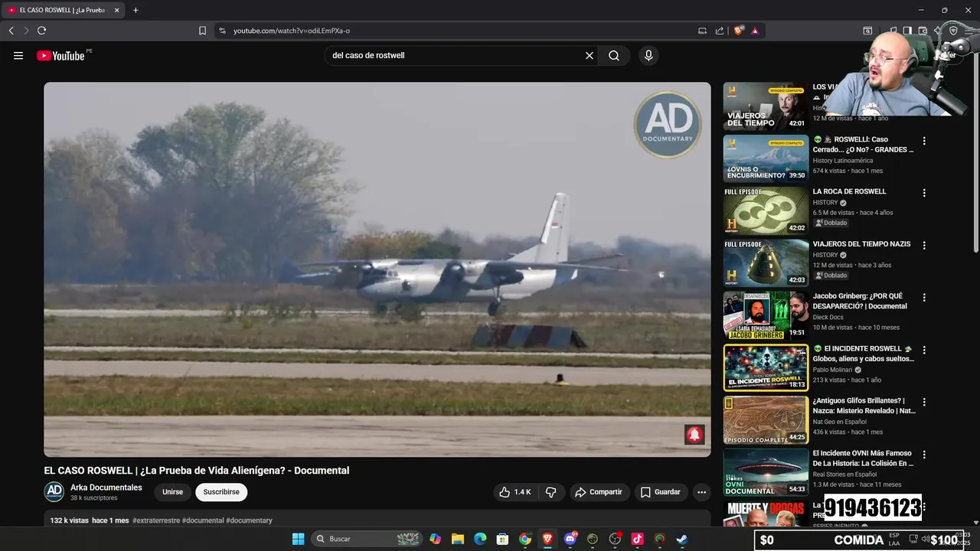Open Discord from the taskbar
This screenshot has width=980, height=551.
click(570, 539)
